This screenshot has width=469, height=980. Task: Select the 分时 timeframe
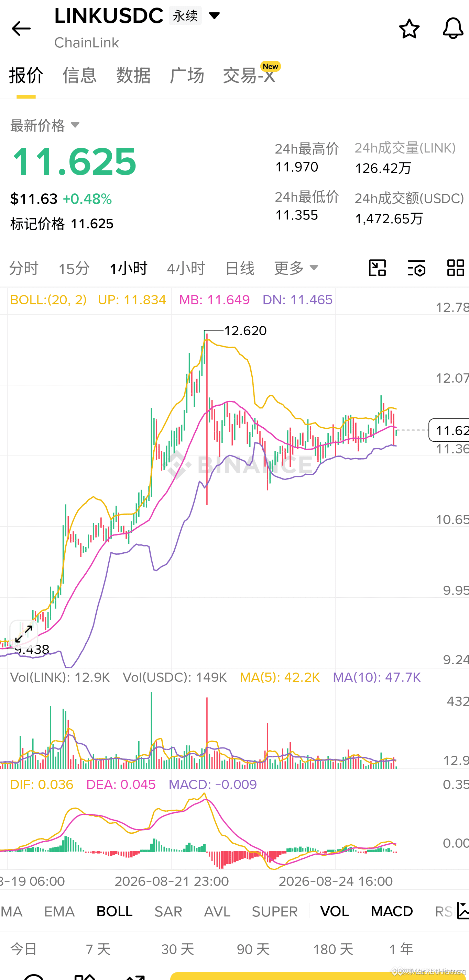click(24, 268)
